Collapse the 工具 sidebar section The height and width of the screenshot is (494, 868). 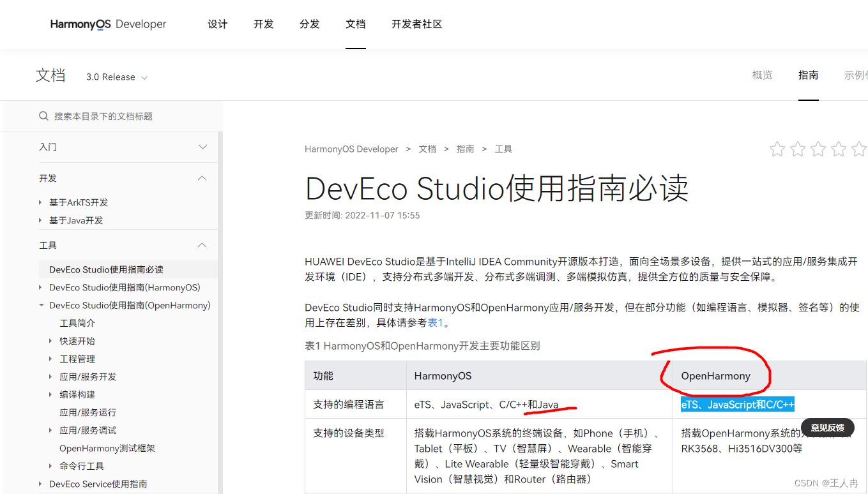[x=202, y=245]
